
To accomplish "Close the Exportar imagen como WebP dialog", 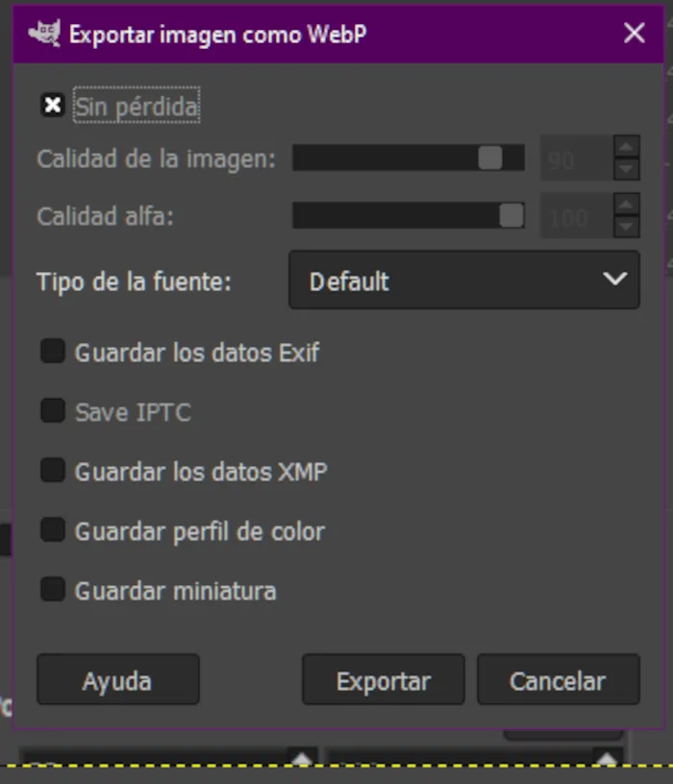I will point(634,34).
